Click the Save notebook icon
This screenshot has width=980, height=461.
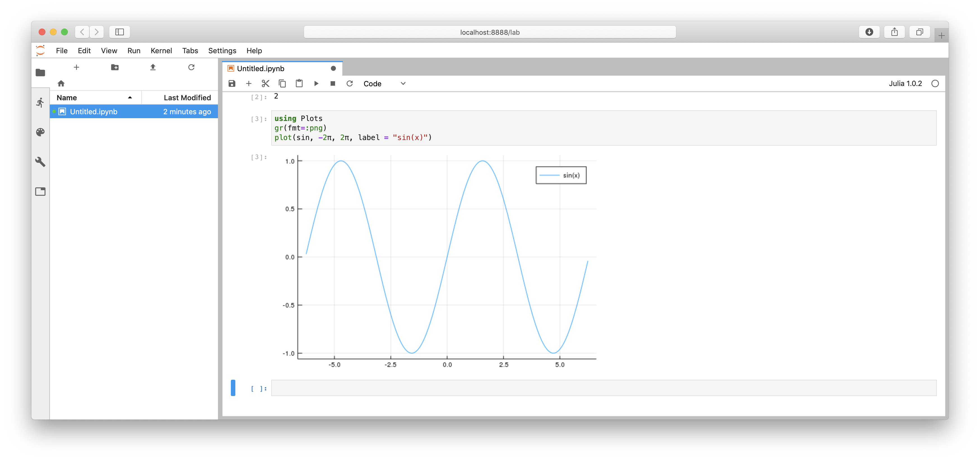tap(232, 83)
